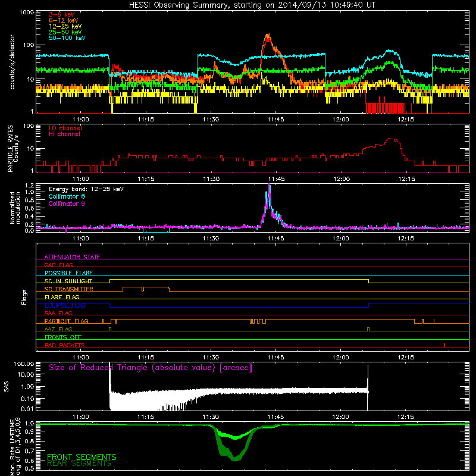The height and width of the screenshot is (476, 476).
Task: Click the PARTICLE FLAG label
Action: click(67, 321)
